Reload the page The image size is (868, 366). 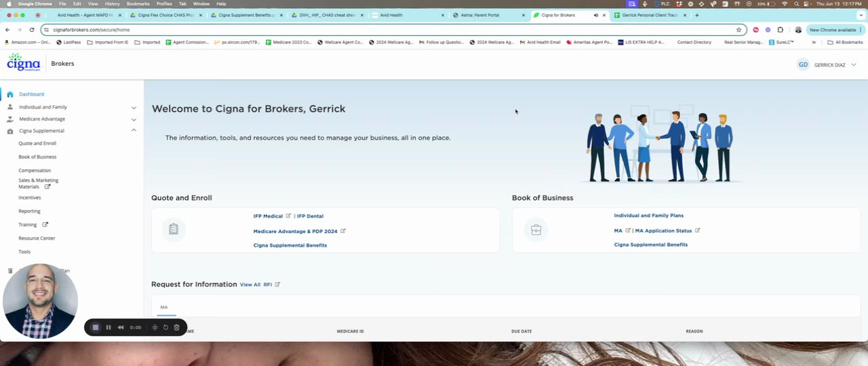click(31, 30)
